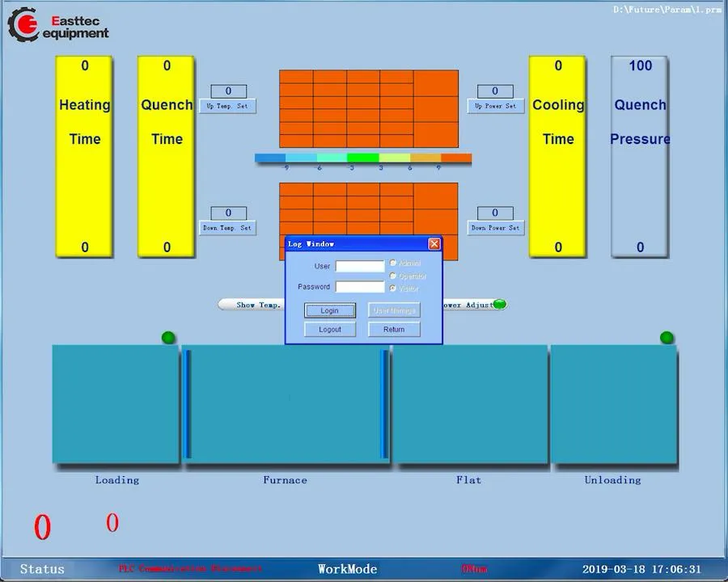Click the Down Power Set button
This screenshot has width=728, height=582.
pos(495,228)
